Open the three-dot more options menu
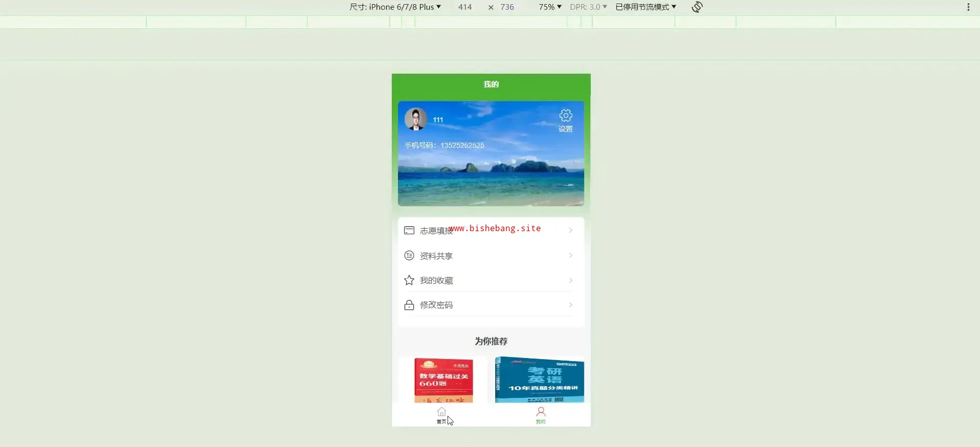The image size is (980, 447). 968,7
